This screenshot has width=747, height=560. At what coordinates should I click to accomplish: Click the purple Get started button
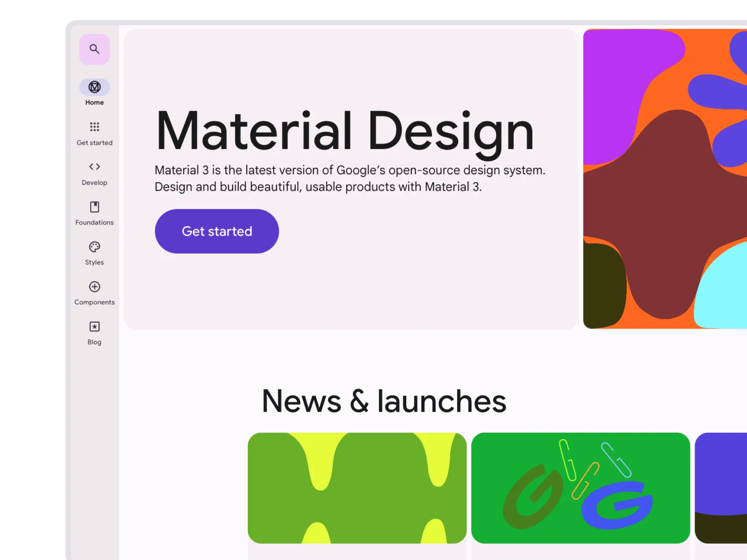point(217,231)
